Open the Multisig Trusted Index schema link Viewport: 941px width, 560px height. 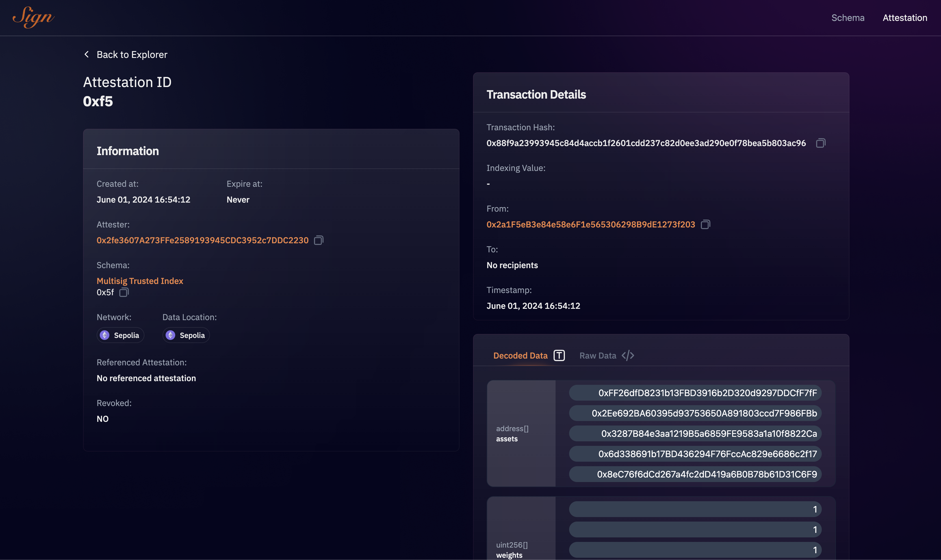tap(140, 281)
